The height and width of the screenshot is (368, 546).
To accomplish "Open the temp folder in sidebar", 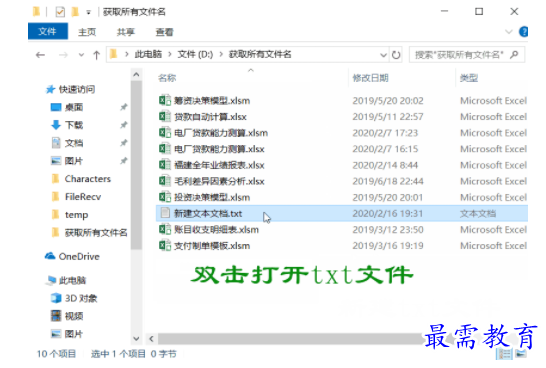I will pyautogui.click(x=76, y=215).
